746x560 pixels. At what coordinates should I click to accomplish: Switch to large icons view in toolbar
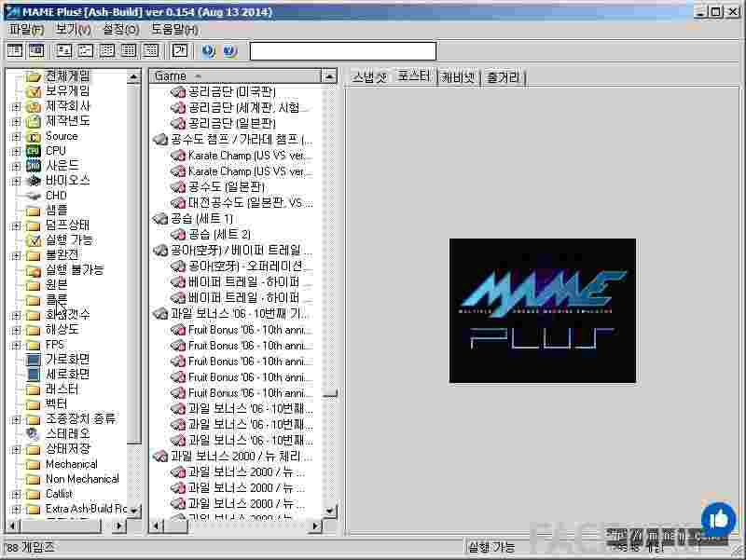(63, 50)
